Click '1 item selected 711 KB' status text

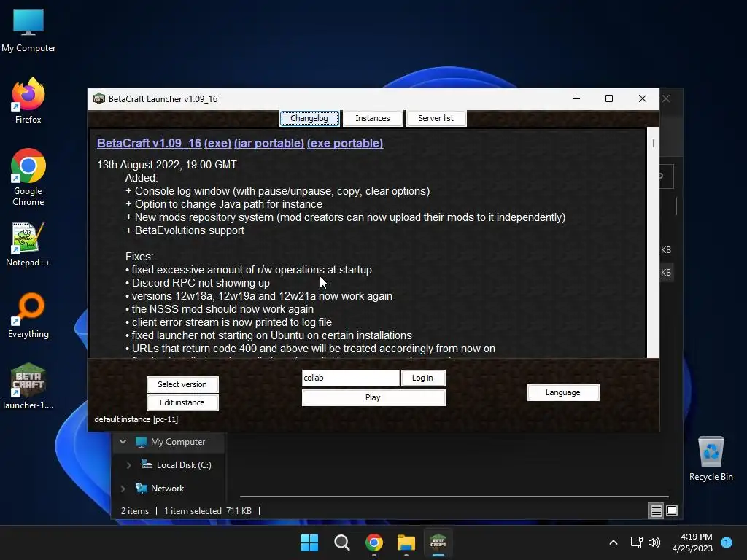(208, 511)
